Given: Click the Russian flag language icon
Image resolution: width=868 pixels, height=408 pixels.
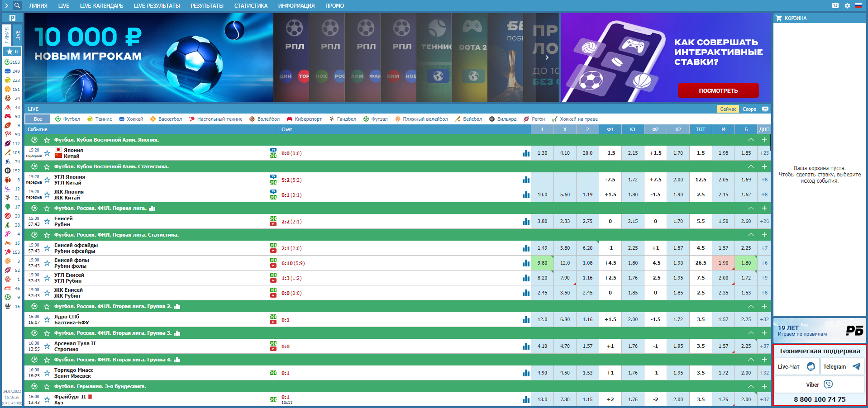Looking at the screenshot, I should 858,6.
